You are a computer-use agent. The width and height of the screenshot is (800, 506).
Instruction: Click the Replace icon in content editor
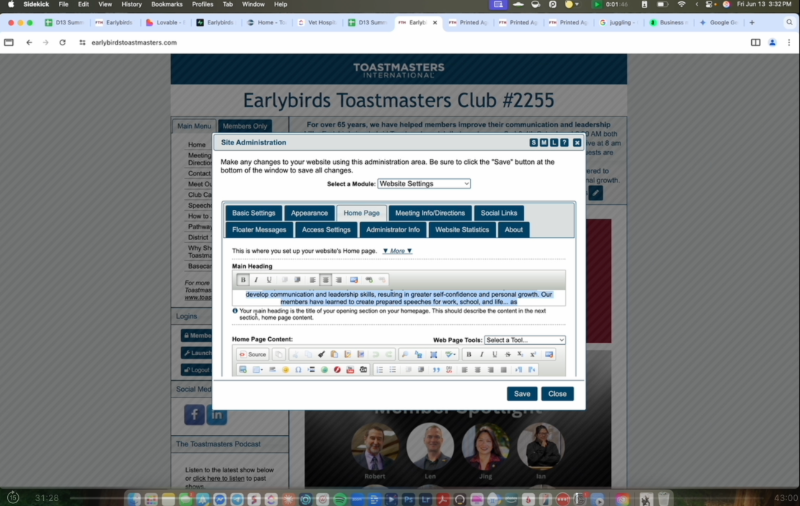point(418,355)
